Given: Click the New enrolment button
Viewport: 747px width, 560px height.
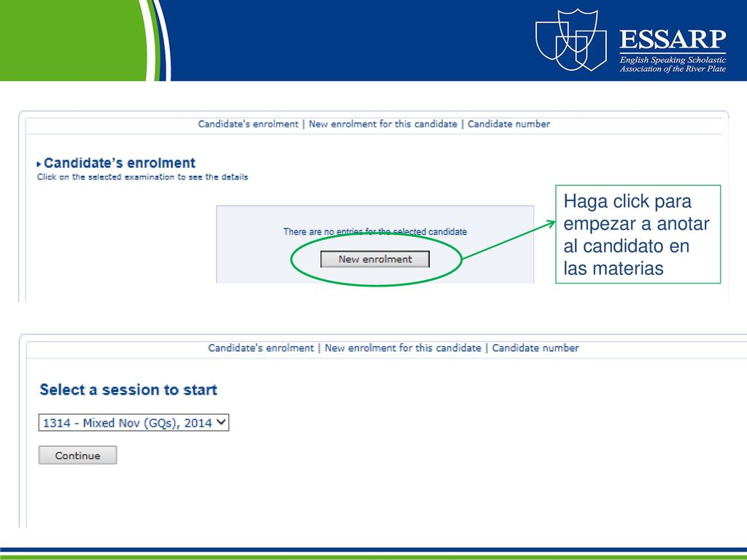Looking at the screenshot, I should [x=375, y=259].
